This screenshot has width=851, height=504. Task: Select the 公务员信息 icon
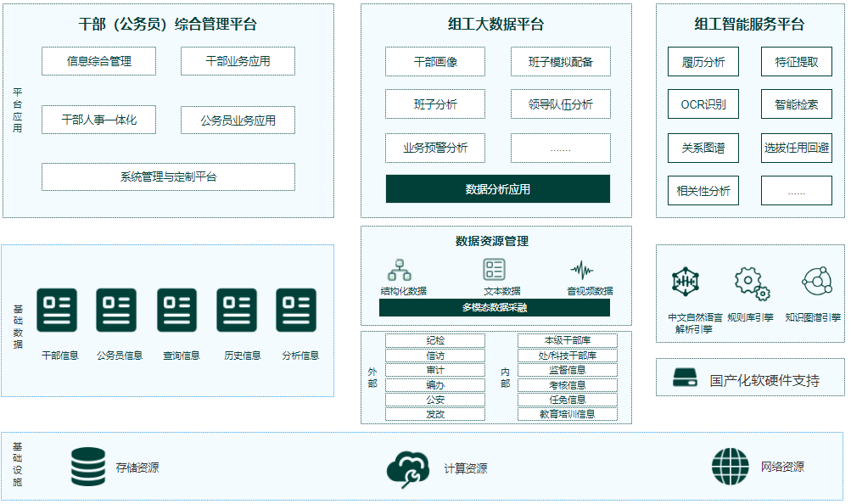[116, 310]
